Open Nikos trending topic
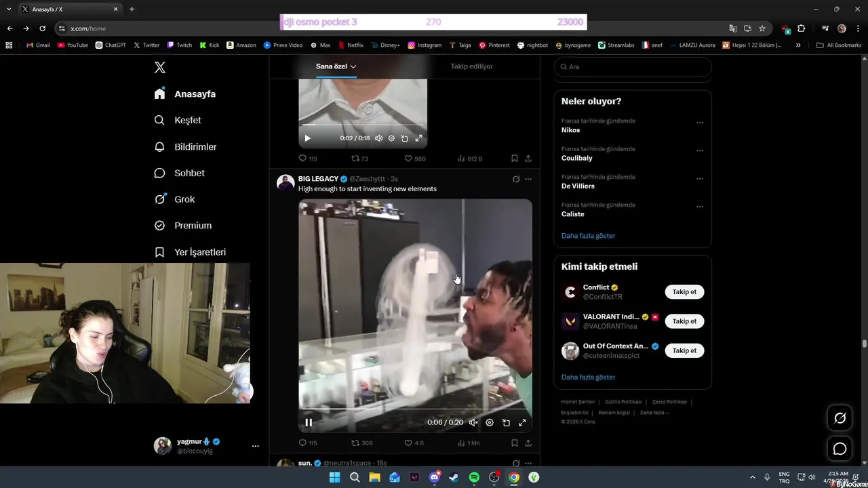Image resolution: width=868 pixels, height=488 pixels. pos(571,130)
